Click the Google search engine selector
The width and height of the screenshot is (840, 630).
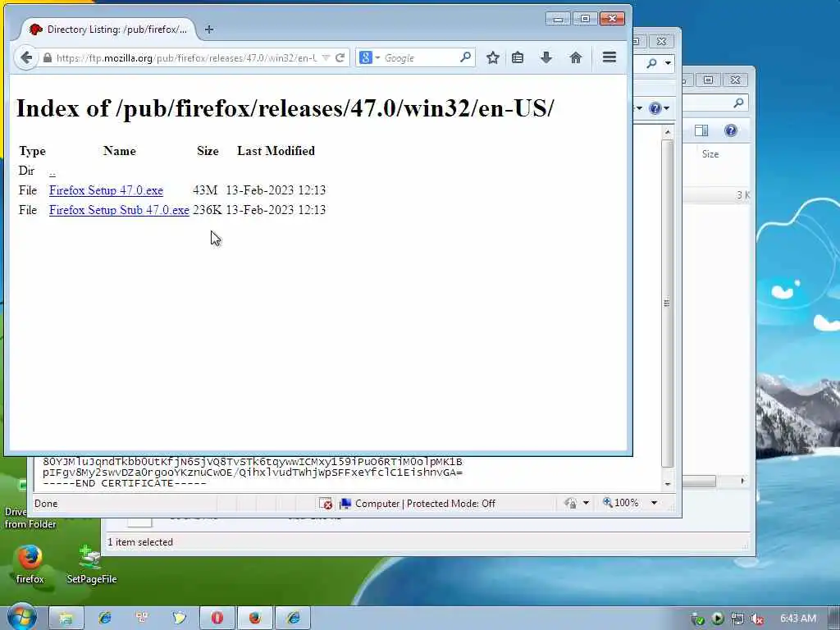pyautogui.click(x=370, y=57)
